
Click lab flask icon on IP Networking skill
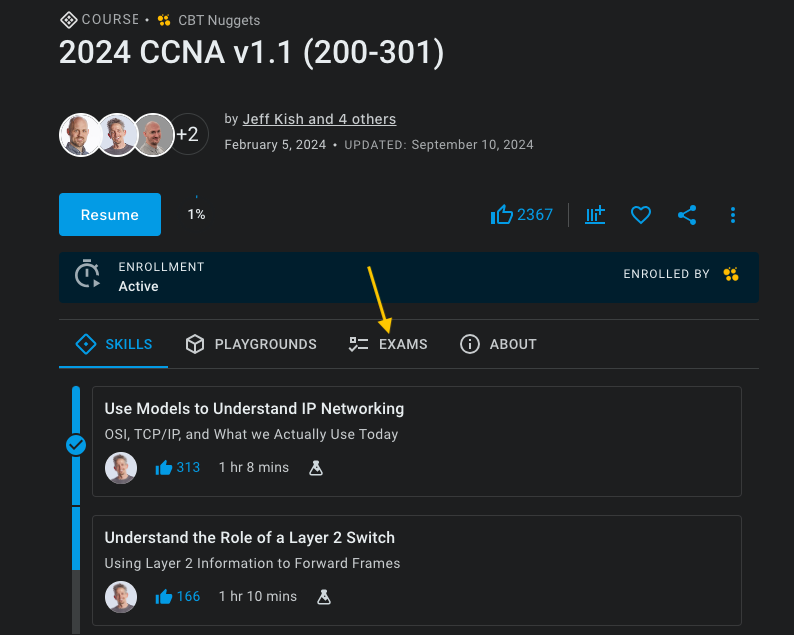pos(316,468)
